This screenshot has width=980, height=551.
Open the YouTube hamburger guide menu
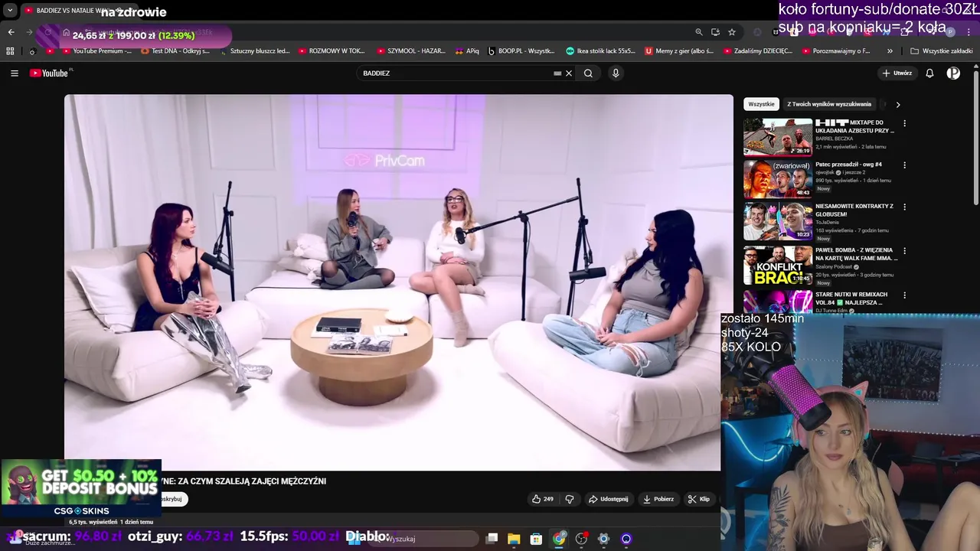click(15, 73)
